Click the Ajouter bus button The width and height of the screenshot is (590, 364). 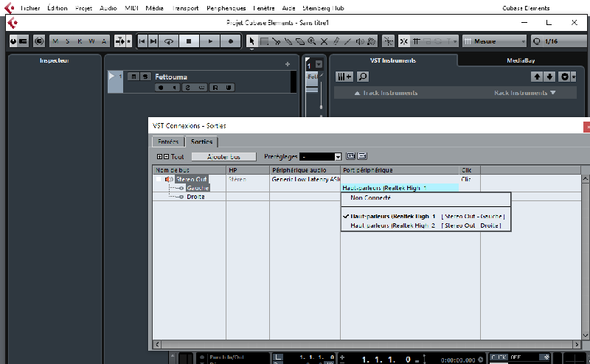(x=223, y=156)
